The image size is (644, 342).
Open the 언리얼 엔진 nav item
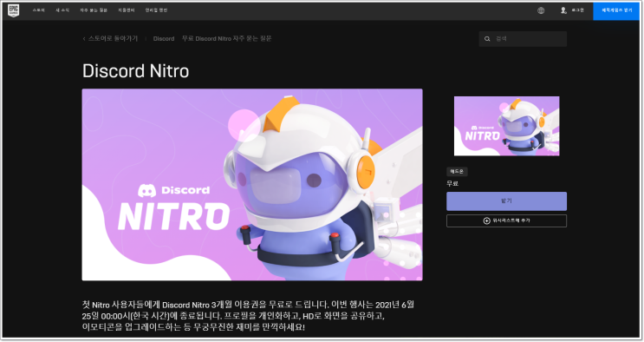(x=156, y=10)
